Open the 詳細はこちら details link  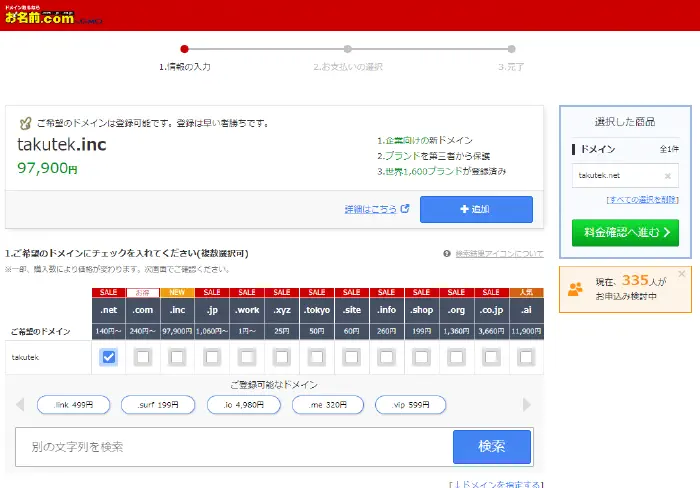[x=371, y=209]
